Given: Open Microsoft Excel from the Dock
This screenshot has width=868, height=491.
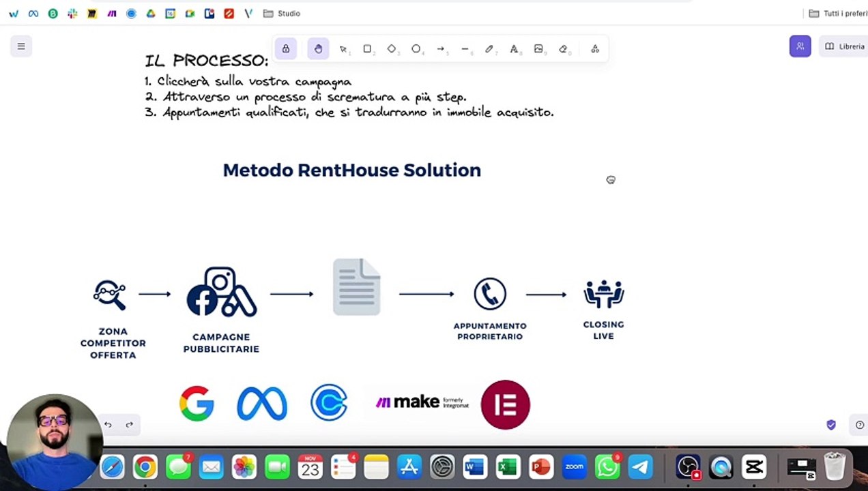Looking at the screenshot, I should pos(508,467).
